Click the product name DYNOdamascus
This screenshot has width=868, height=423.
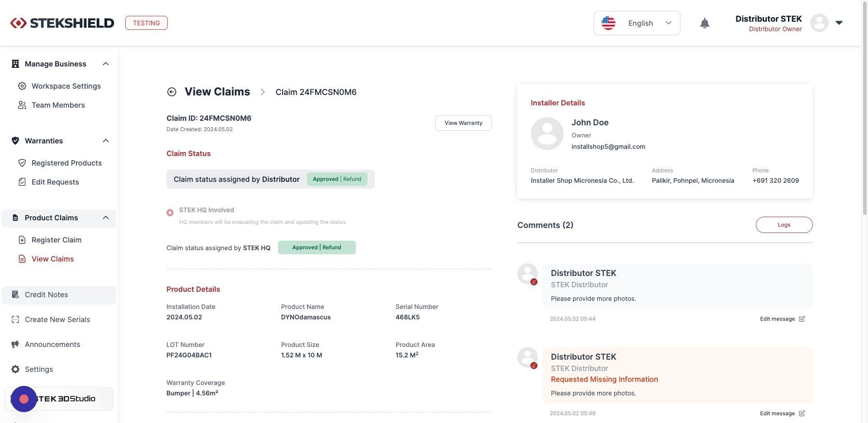pos(306,317)
